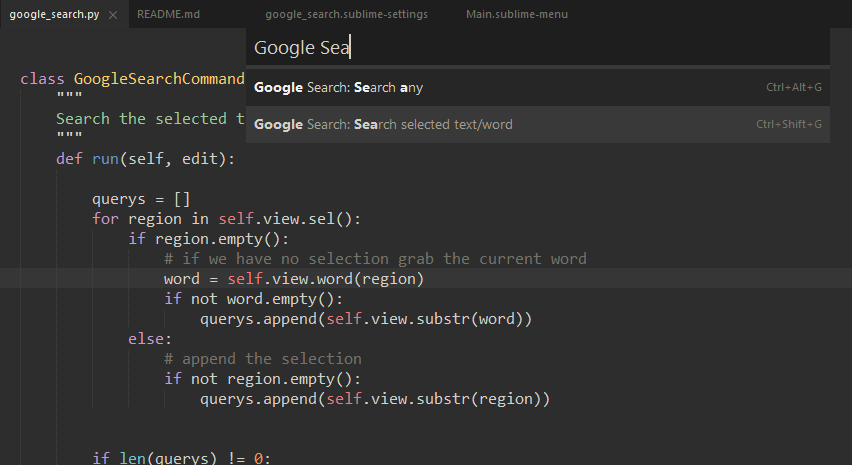The image size is (852, 465).
Task: Click the '# append the selection' comment
Action: click(x=263, y=359)
